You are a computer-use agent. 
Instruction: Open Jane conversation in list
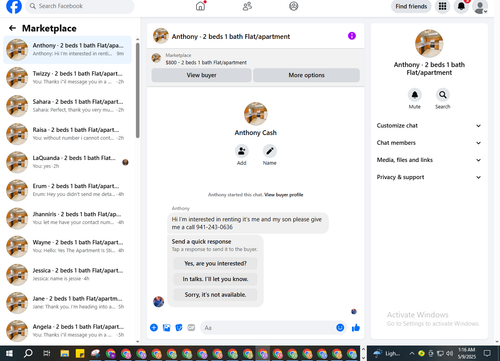click(x=67, y=303)
